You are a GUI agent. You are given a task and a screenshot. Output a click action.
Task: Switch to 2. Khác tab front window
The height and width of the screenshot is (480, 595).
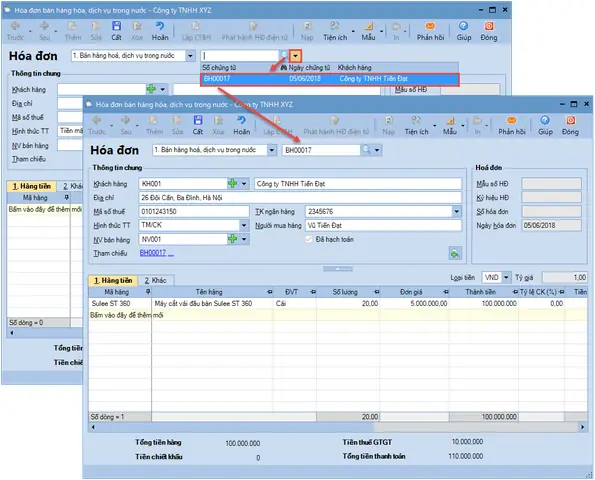point(156,280)
